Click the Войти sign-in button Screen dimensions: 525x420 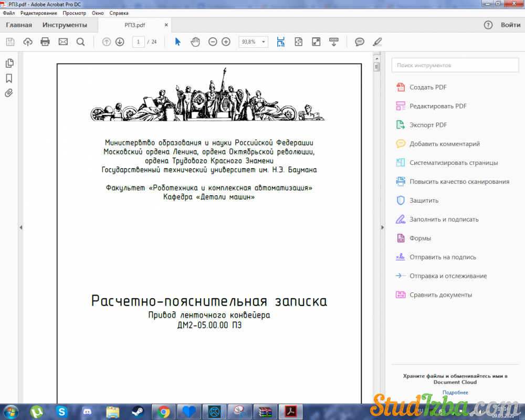[510, 25]
